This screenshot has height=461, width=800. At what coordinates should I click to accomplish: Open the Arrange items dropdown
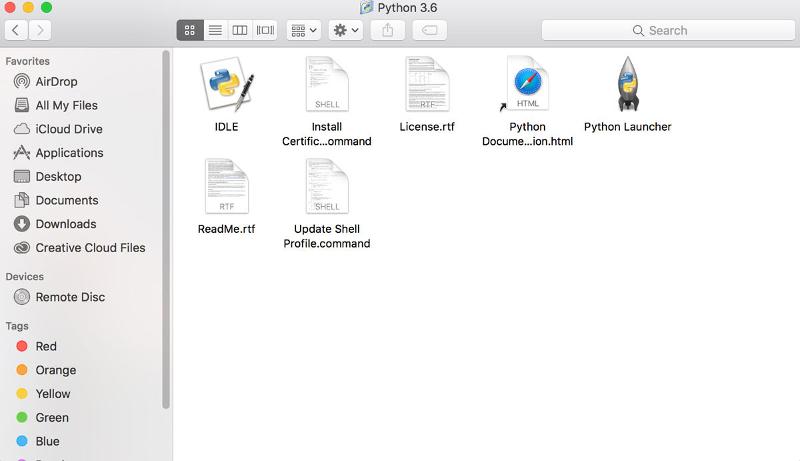[x=303, y=30]
